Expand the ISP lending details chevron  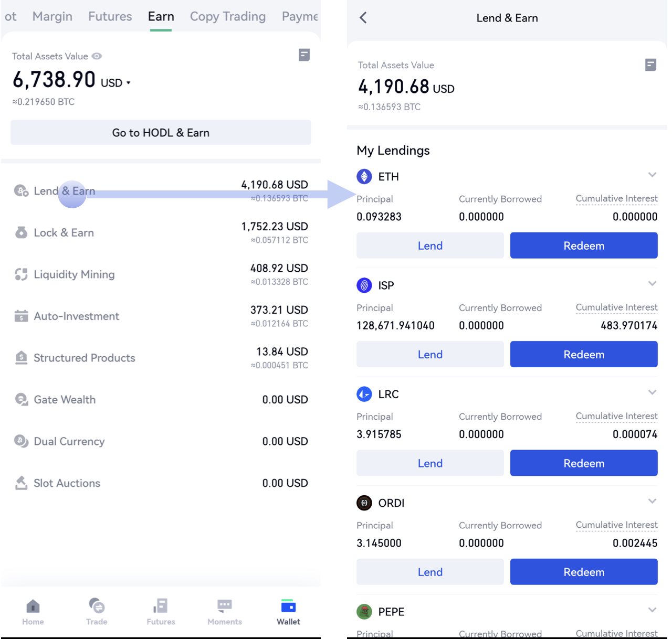tap(652, 284)
